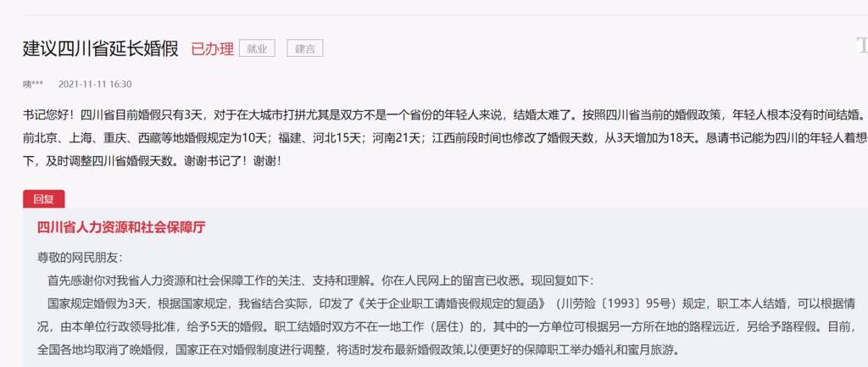
Task: Click message line beginning 书记您好
Action: (x=444, y=115)
